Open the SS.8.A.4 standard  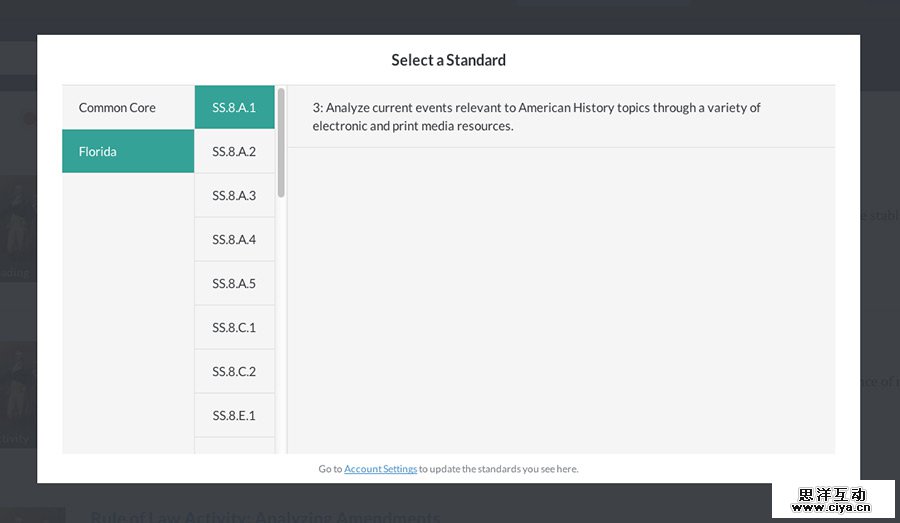click(234, 240)
